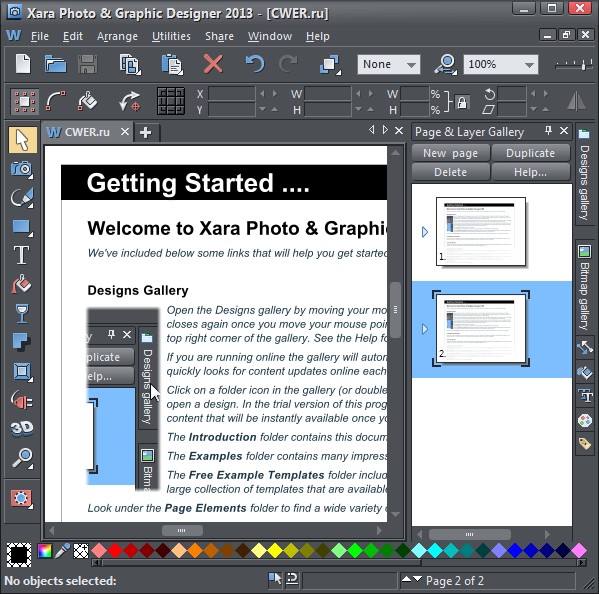The height and width of the screenshot is (594, 599).
Task: Close the Page & Layer Gallery panel
Action: pos(564,131)
